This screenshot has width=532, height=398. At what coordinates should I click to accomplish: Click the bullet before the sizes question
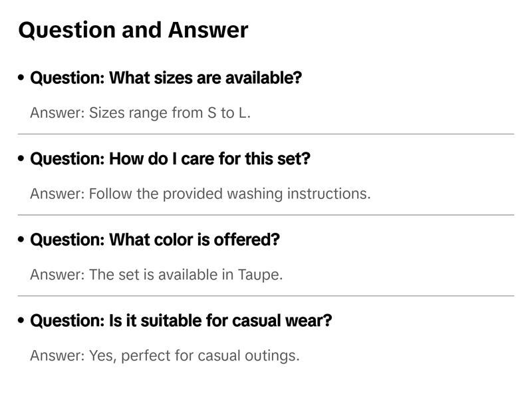[x=22, y=78]
